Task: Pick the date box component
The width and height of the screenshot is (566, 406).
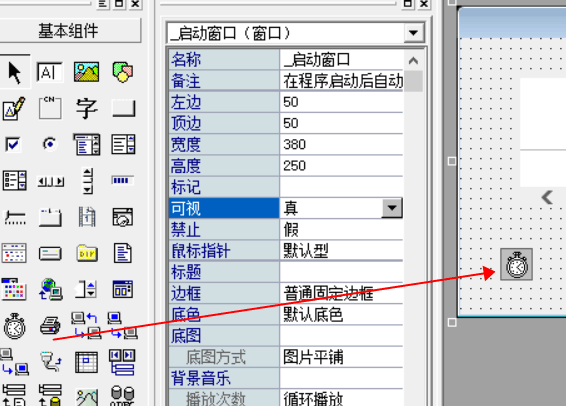Action: (123, 217)
